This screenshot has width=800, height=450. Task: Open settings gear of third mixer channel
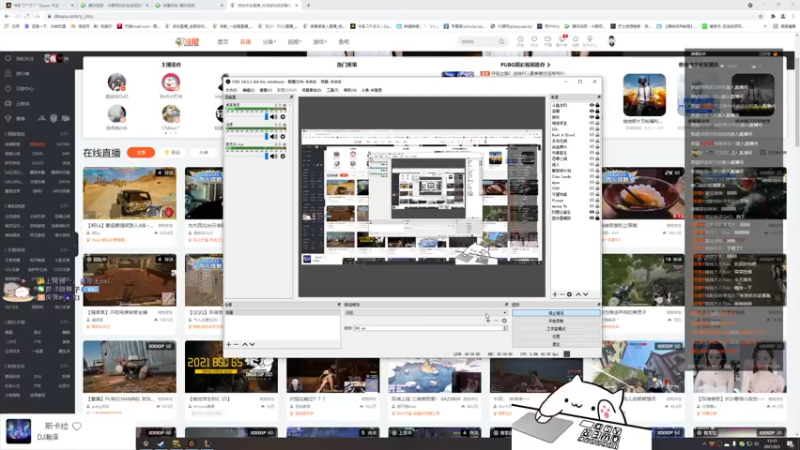[x=283, y=156]
